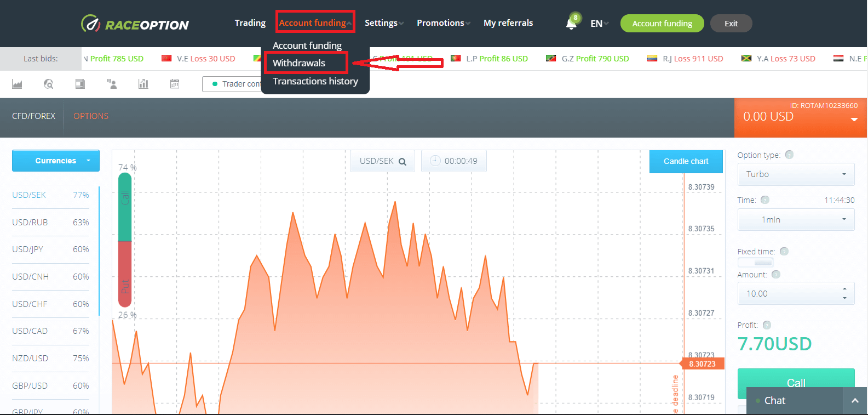This screenshot has width=868, height=415.
Task: Open the bar chart statistics icon
Action: coord(143,84)
